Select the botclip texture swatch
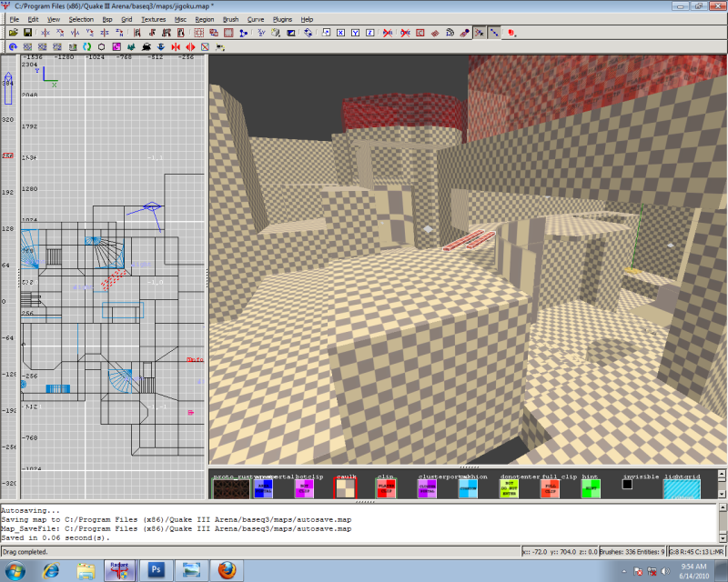 point(304,488)
